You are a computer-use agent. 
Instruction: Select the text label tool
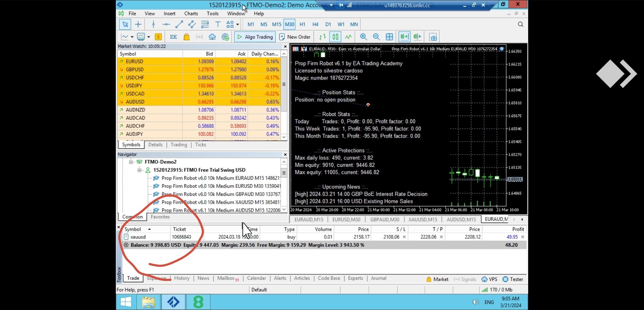(x=218, y=24)
